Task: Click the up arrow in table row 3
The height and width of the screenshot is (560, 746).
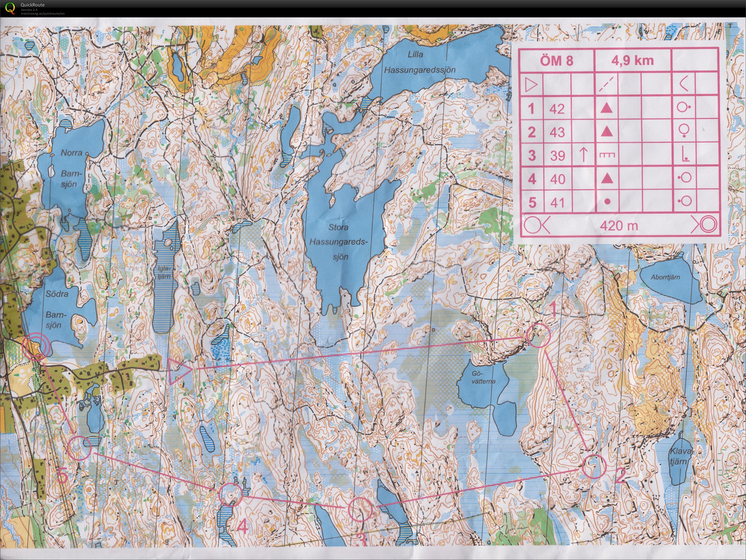Action: [583, 155]
